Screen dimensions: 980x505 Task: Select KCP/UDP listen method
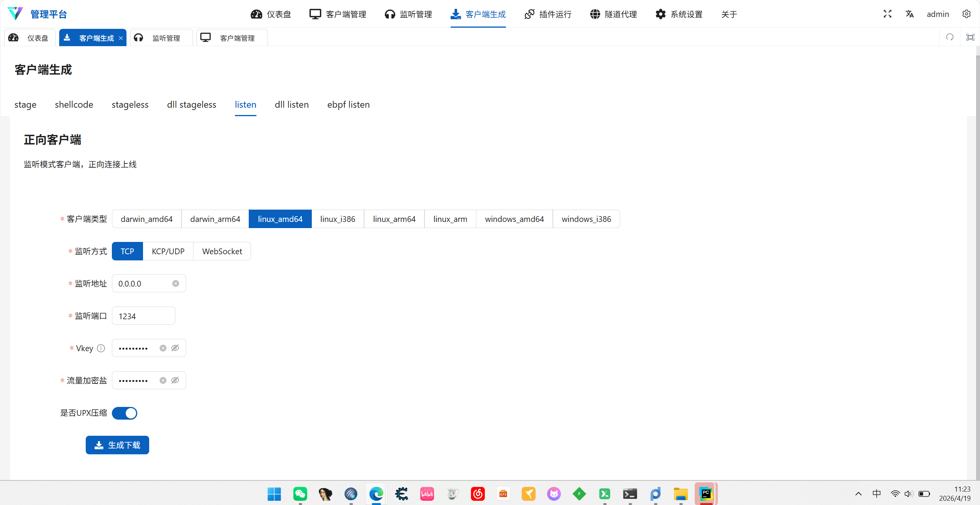point(168,251)
